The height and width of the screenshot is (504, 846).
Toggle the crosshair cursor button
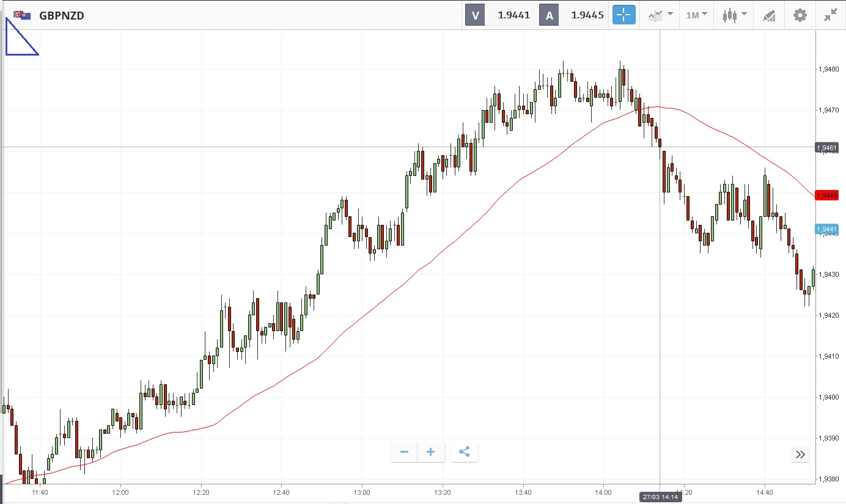click(624, 15)
